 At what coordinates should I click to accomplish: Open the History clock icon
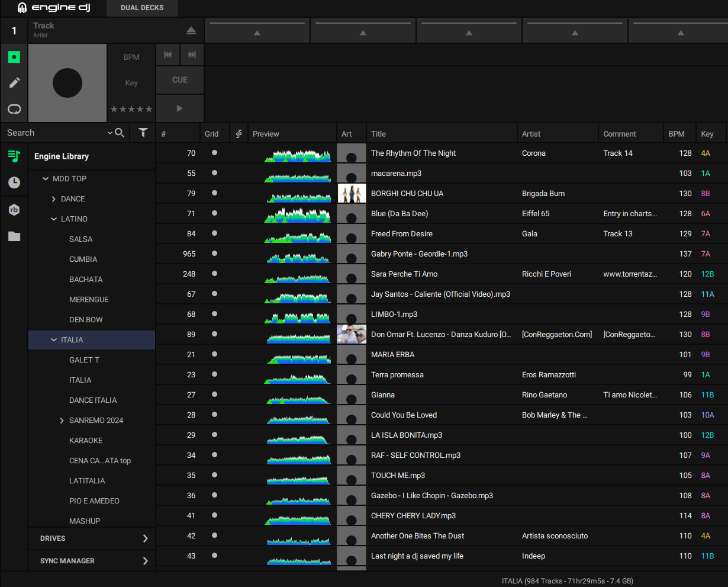14,183
